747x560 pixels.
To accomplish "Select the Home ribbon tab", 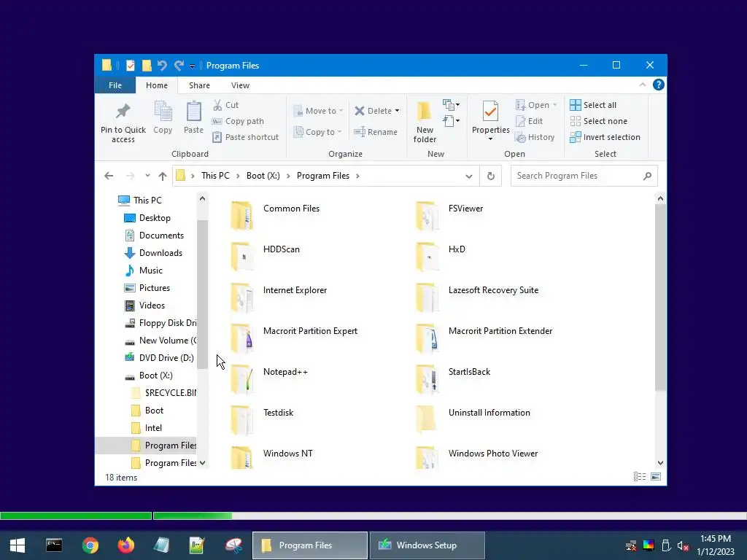I will click(x=157, y=85).
